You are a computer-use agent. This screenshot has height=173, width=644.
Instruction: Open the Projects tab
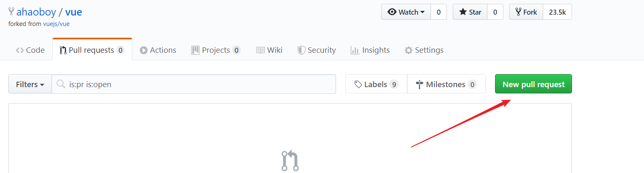(x=216, y=50)
